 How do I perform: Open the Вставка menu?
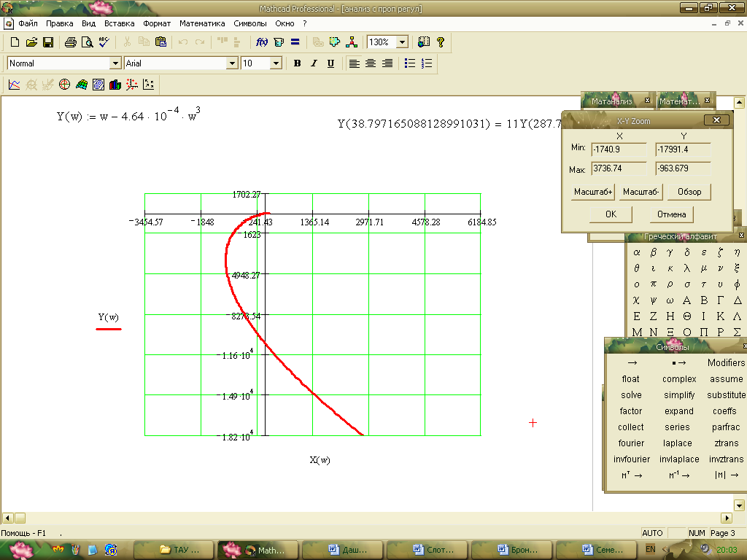tap(119, 23)
